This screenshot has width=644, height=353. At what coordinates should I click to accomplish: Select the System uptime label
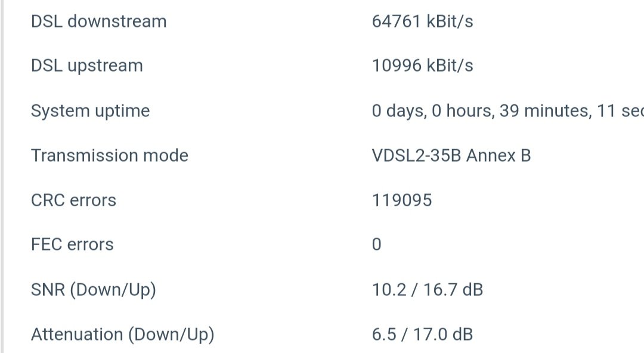pyautogui.click(x=91, y=111)
